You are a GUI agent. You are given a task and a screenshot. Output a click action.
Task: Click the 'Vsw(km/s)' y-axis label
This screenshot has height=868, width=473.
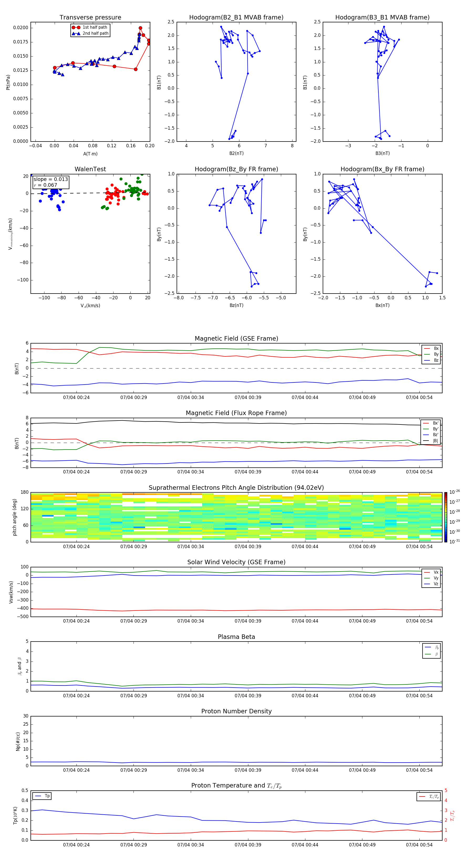(11, 592)
